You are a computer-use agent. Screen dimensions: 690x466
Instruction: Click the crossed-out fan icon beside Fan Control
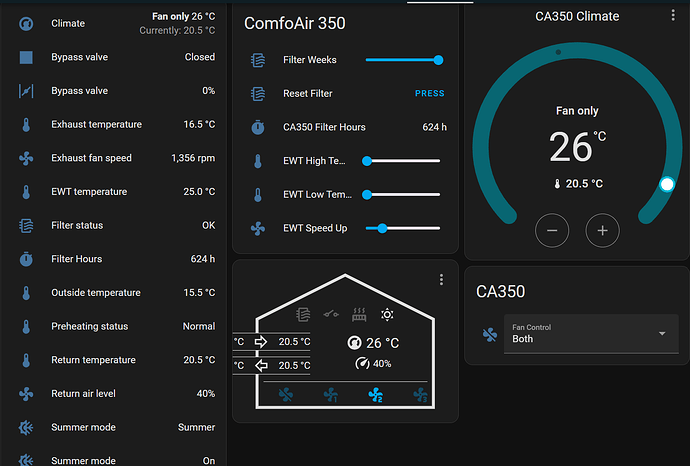tap(490, 335)
